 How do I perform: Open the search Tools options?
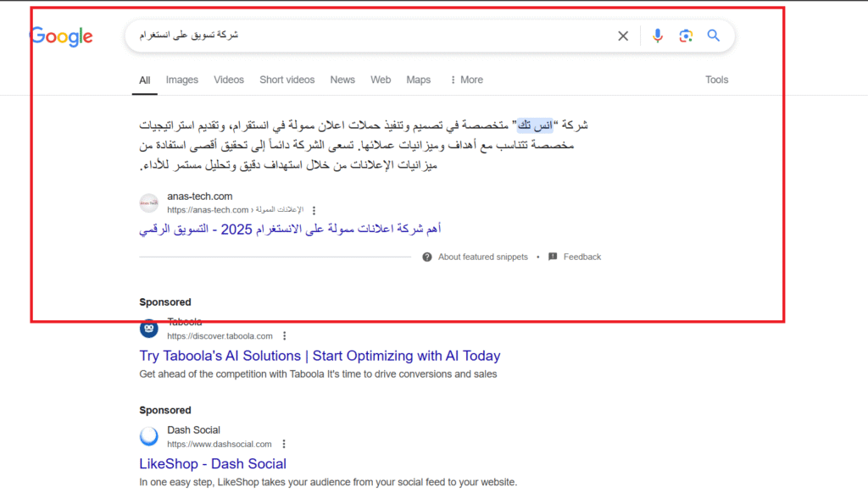(716, 80)
